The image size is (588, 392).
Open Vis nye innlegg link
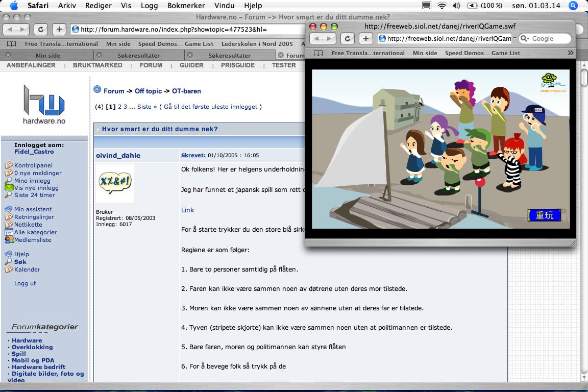(36, 188)
